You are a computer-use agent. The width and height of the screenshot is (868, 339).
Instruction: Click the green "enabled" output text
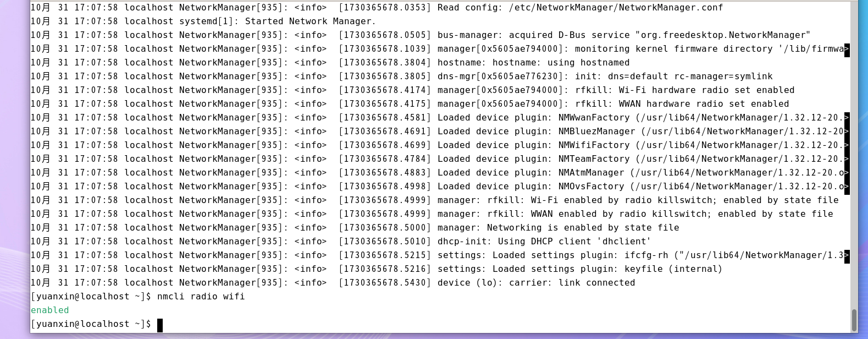point(50,310)
